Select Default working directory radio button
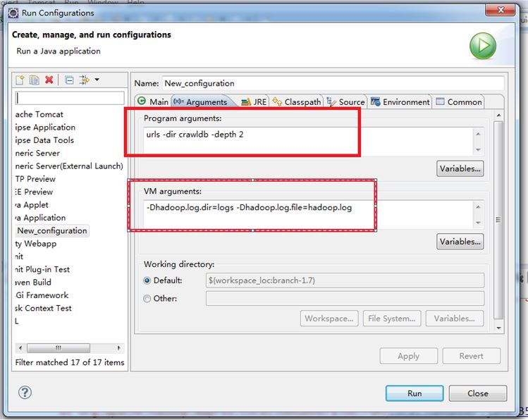This screenshot has height=420, width=528. pyautogui.click(x=147, y=280)
